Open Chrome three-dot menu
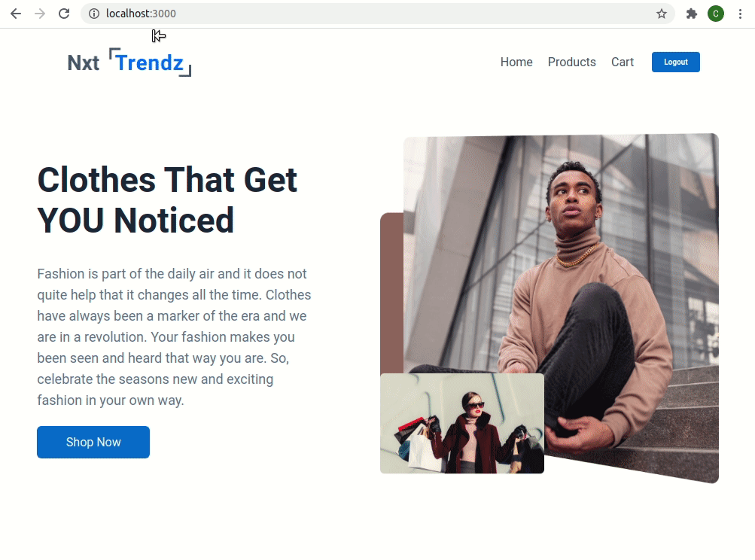The height and width of the screenshot is (560, 755). coord(740,14)
